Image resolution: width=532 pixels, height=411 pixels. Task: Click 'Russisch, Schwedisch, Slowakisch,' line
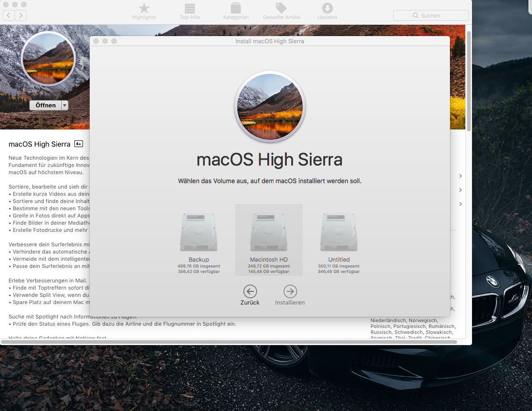coord(412,332)
